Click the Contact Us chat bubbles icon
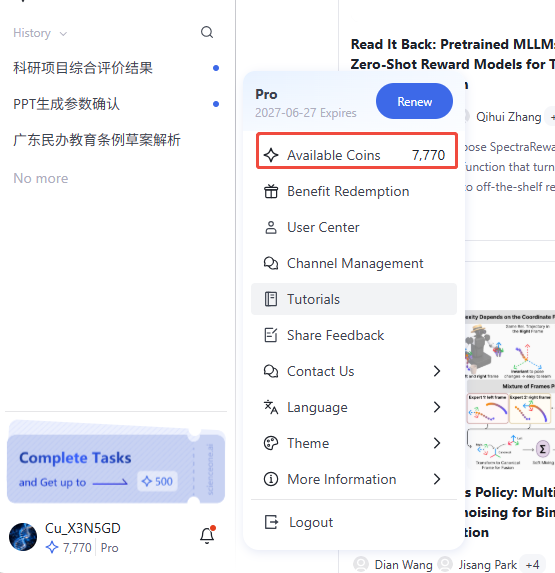Image resolution: width=555 pixels, height=573 pixels. pos(271,371)
